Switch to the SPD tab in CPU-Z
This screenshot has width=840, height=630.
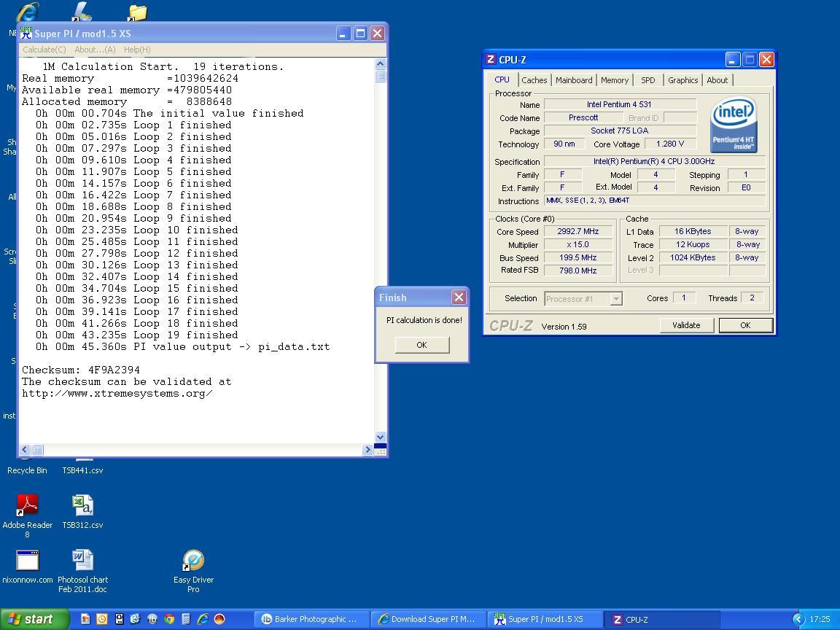[648, 80]
